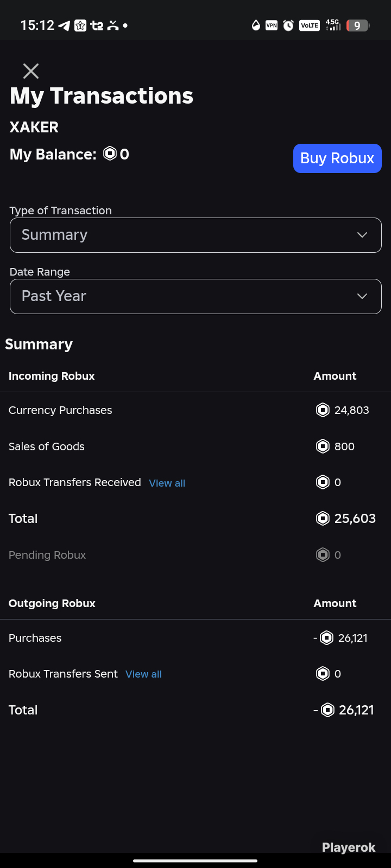
Task: Tap the bottom navigation gesture bar
Action: point(195,860)
